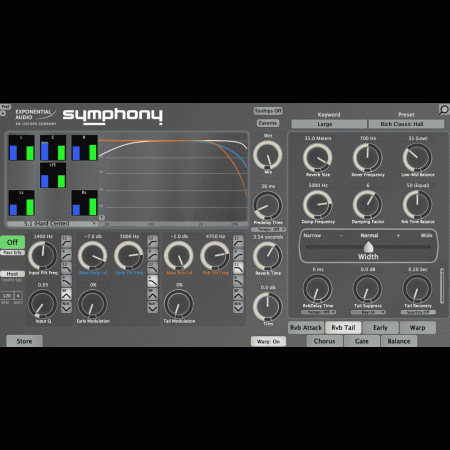Select 12 dB high-cut icon in reverb filter column
Image resolution: width=450 pixels, height=450 pixels.
[238, 268]
